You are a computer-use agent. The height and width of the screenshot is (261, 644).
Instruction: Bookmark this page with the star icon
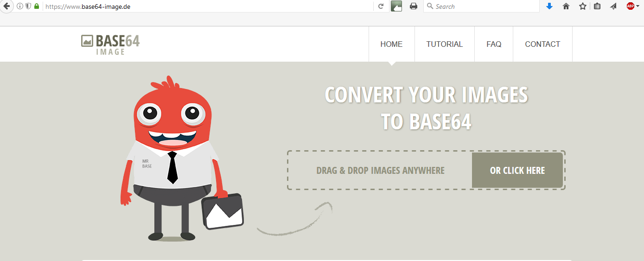583,6
